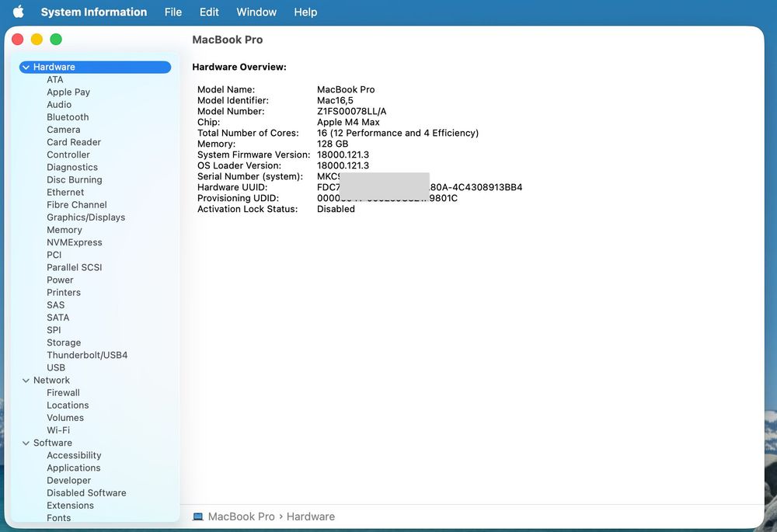Select Controller in the sidebar
Viewport: 777px width, 532px height.
(x=68, y=155)
